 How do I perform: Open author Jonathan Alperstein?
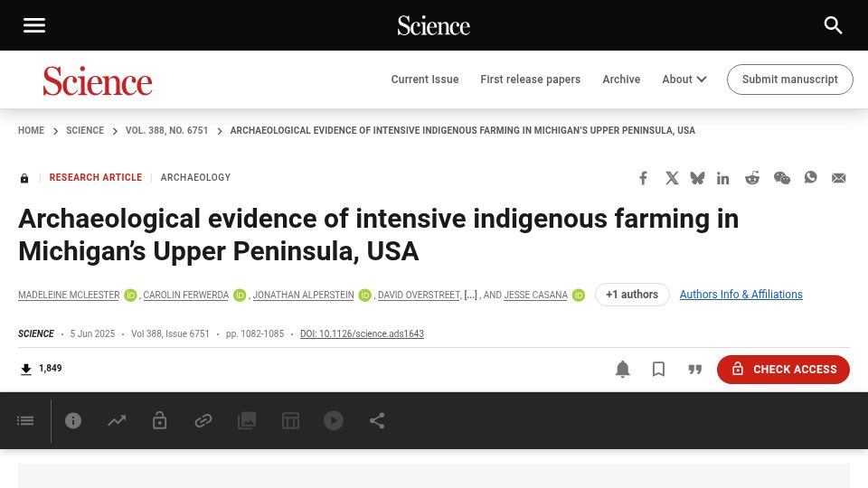click(304, 295)
